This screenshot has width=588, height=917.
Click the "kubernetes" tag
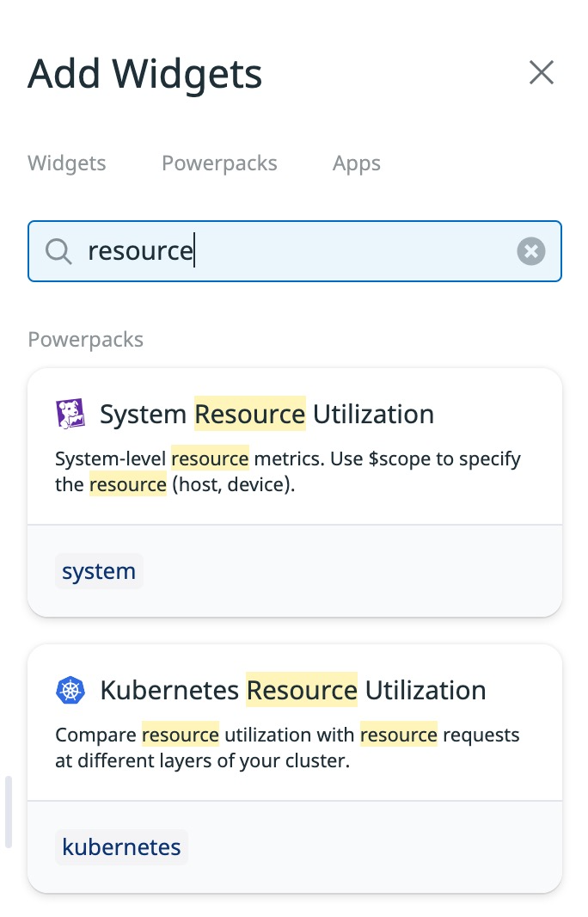[x=121, y=847]
